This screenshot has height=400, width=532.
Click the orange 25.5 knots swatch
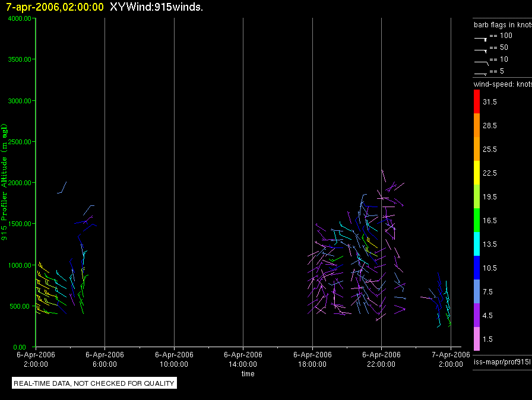[477, 149]
